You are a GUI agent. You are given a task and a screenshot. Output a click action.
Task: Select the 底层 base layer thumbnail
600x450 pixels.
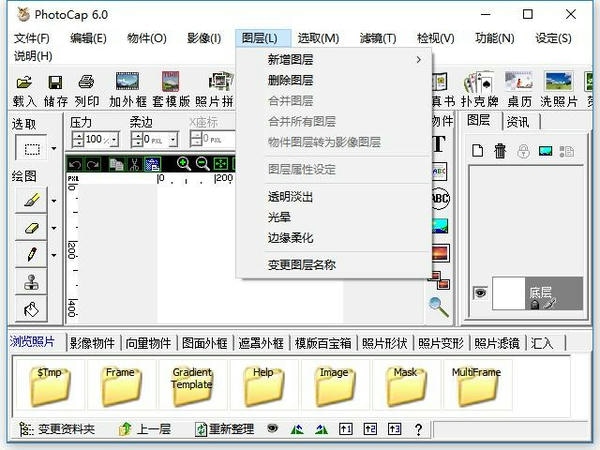509,293
